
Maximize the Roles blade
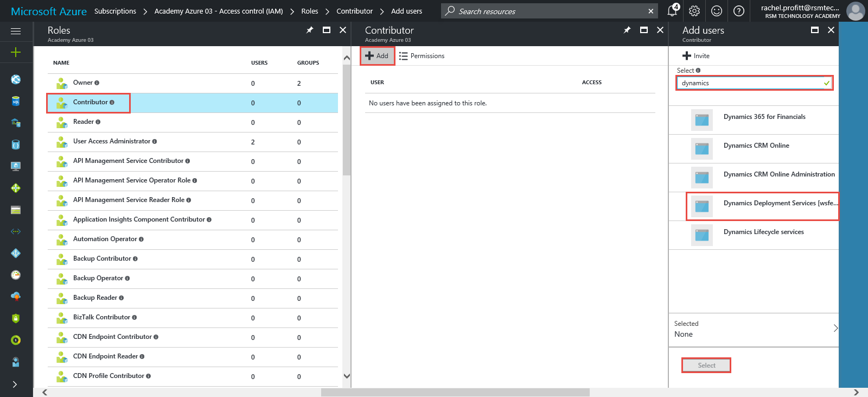tap(327, 30)
